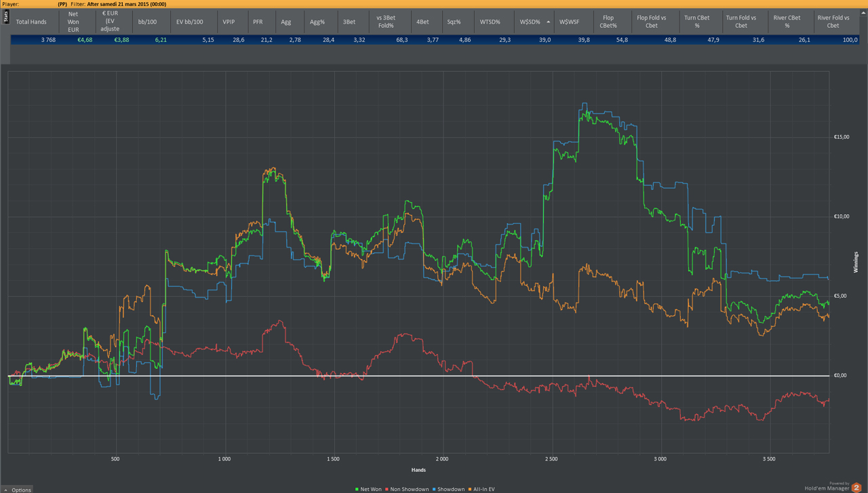Click the €10,00 winnings axis label
Screen dimensions: 868x493
[842, 216]
